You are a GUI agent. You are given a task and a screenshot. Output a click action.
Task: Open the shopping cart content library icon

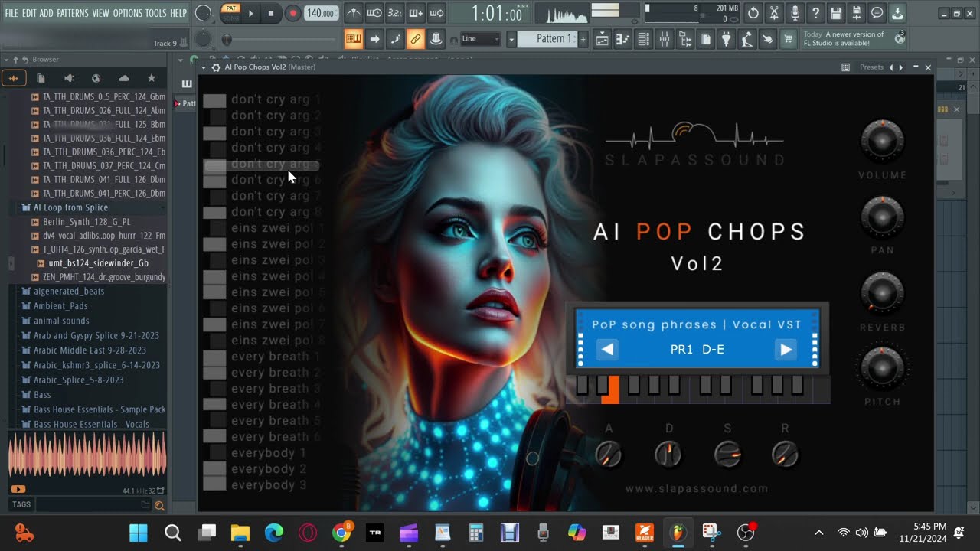[x=788, y=39]
